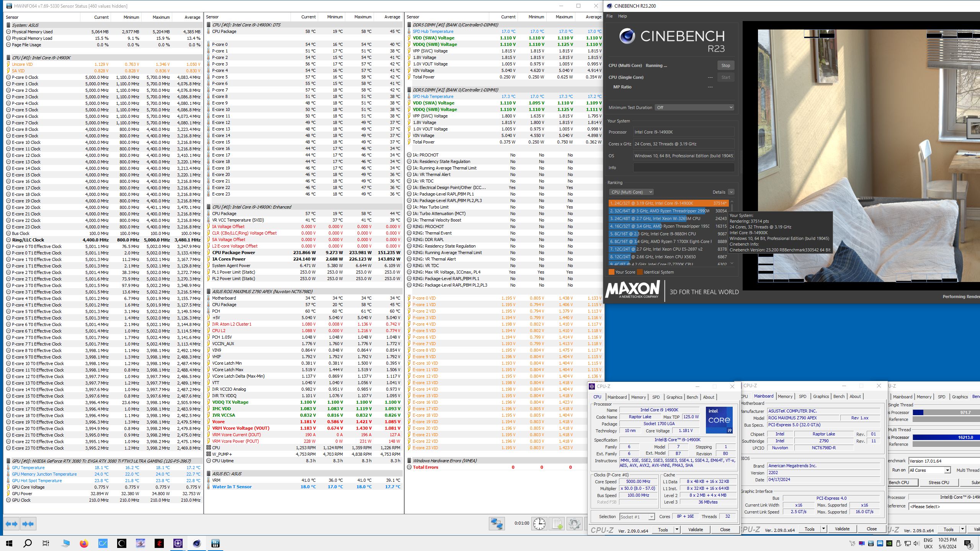The width and height of the screenshot is (980, 551).
Task: Click GPU [#0] RTX 3080 Ti sensor group icon
Action: 8,461
